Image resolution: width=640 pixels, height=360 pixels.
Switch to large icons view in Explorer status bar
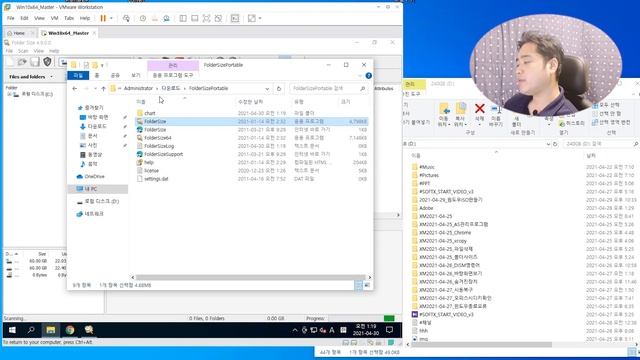[x=367, y=285]
